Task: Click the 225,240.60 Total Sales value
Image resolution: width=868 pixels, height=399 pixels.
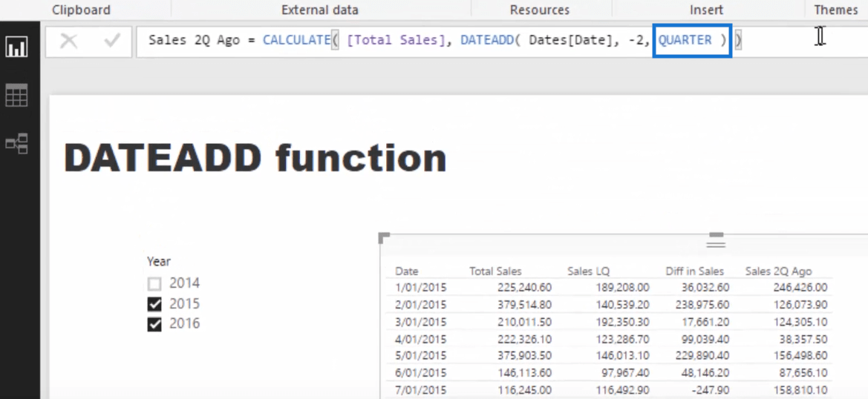Action: click(523, 287)
